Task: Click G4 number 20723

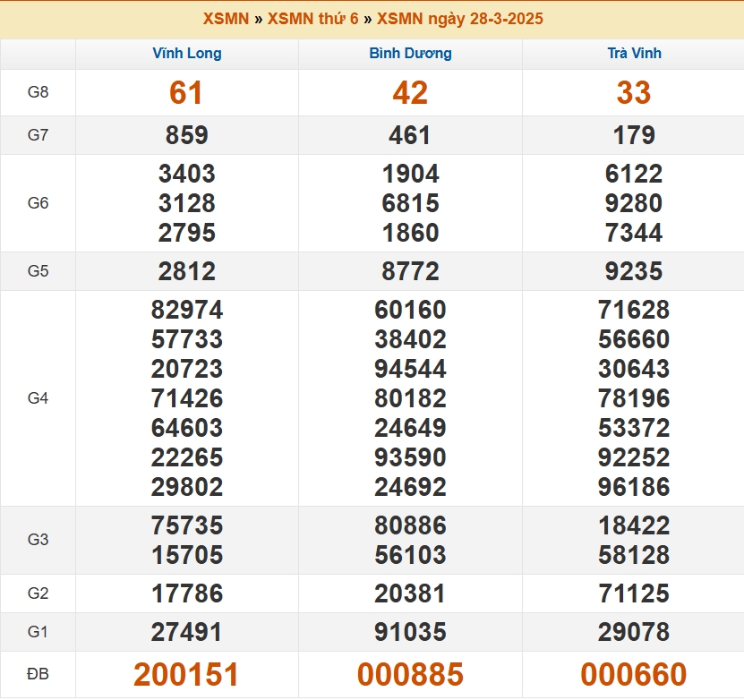Action: tap(187, 369)
